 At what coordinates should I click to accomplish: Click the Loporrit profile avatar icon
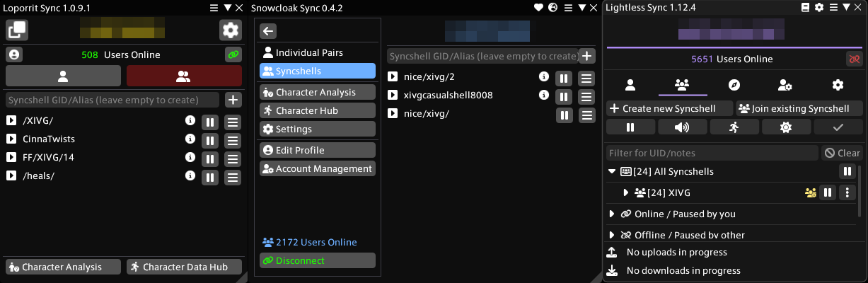click(14, 54)
